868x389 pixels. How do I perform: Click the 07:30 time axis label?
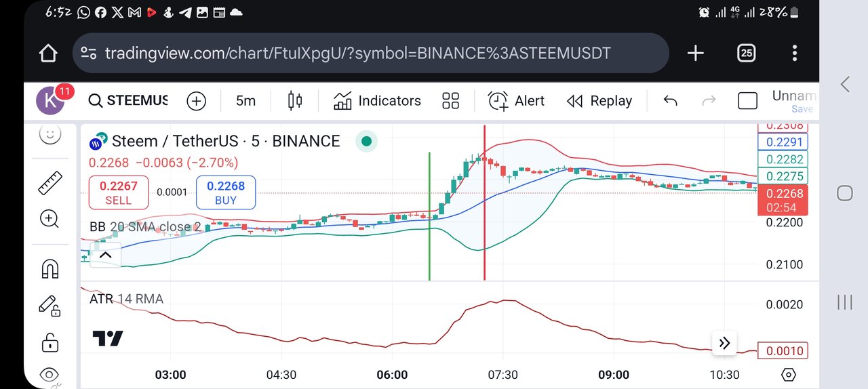[x=502, y=375]
